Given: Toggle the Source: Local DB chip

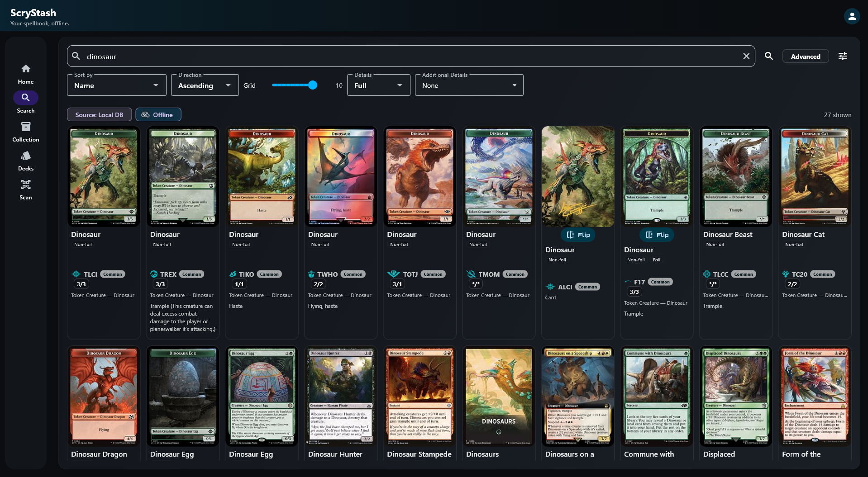Looking at the screenshot, I should click(99, 114).
